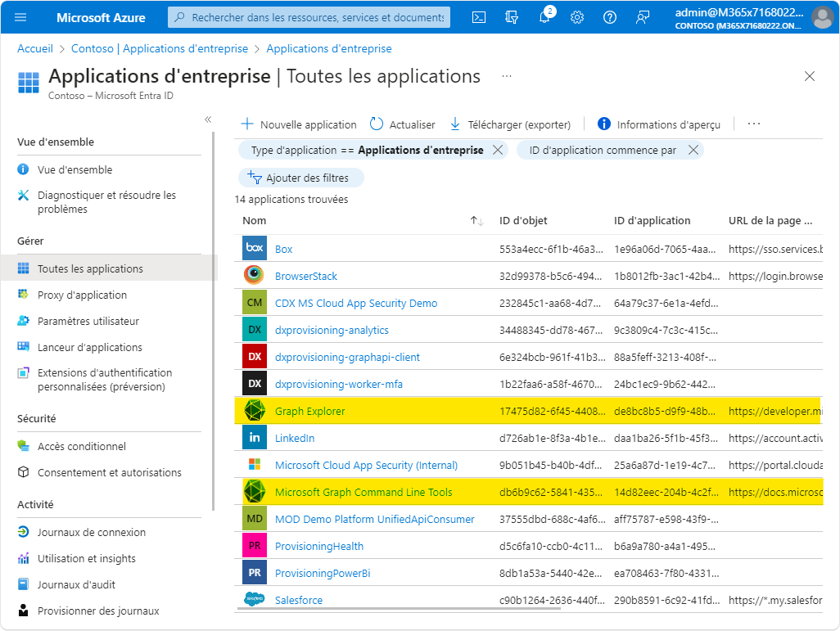This screenshot has height=631, width=840.
Task: Select Toutes les applications in the sidebar
Action: click(90, 268)
